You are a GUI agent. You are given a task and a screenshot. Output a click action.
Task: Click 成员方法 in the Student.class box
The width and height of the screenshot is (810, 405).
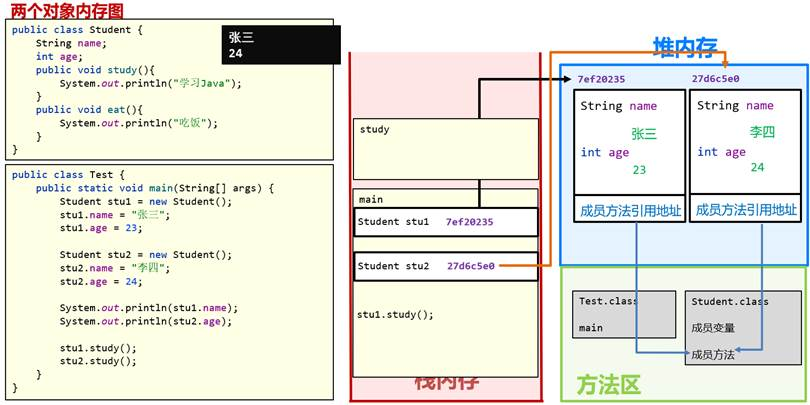(x=713, y=354)
